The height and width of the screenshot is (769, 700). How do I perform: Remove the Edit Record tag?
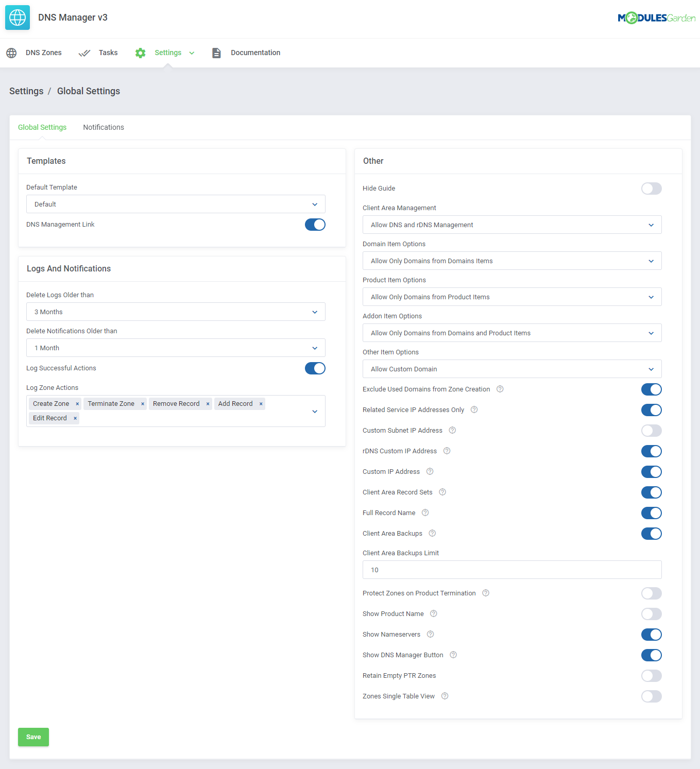[x=75, y=418]
